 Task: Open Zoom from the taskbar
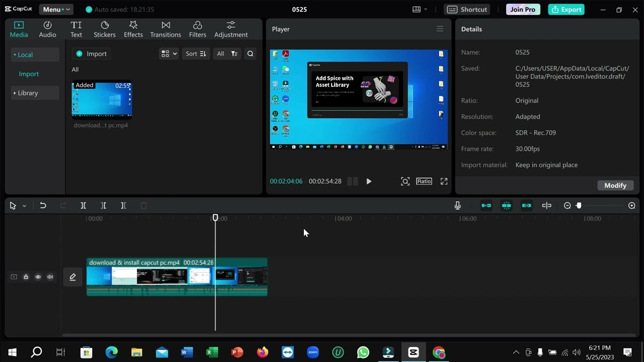[x=313, y=352]
